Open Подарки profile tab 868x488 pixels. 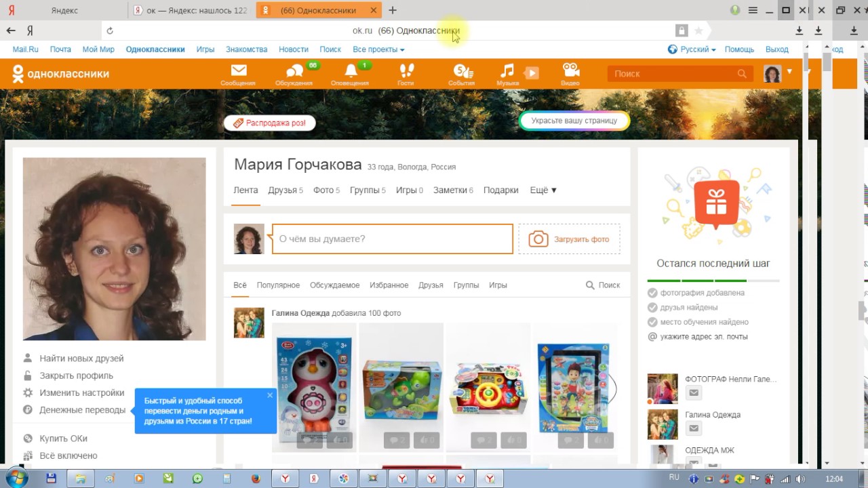click(x=501, y=190)
